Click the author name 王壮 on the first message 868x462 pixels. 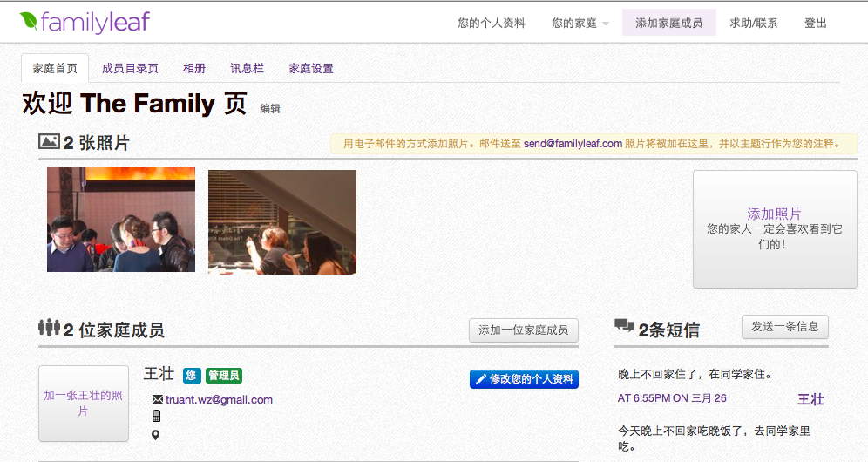pos(811,399)
